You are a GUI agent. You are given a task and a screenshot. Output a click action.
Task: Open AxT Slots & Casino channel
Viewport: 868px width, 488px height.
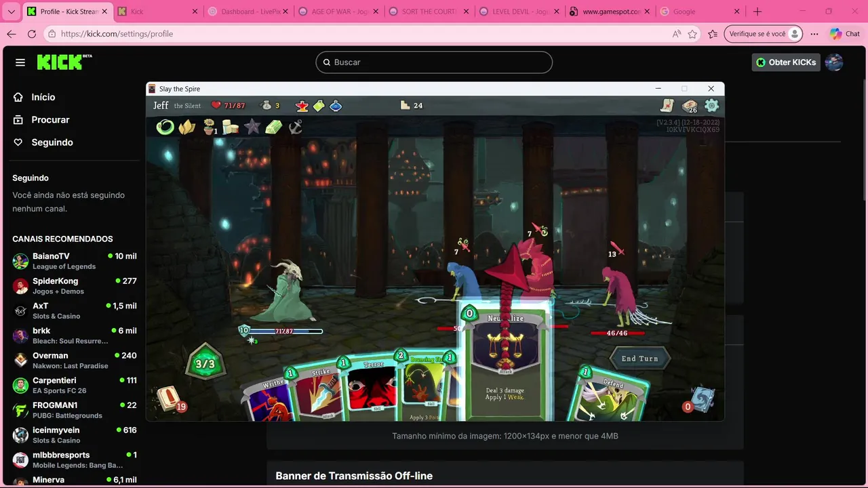coord(75,310)
